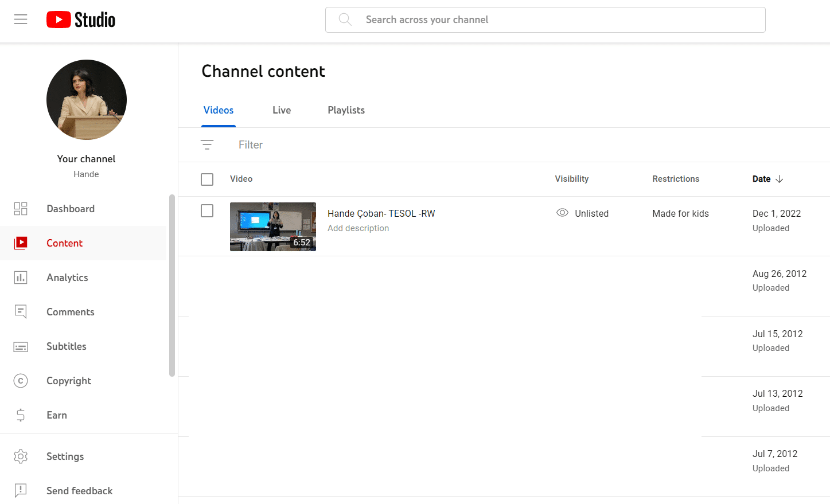Select the Hande Çoban- TESOL -RW video checkbox
Image resolution: width=830 pixels, height=504 pixels.
click(207, 211)
